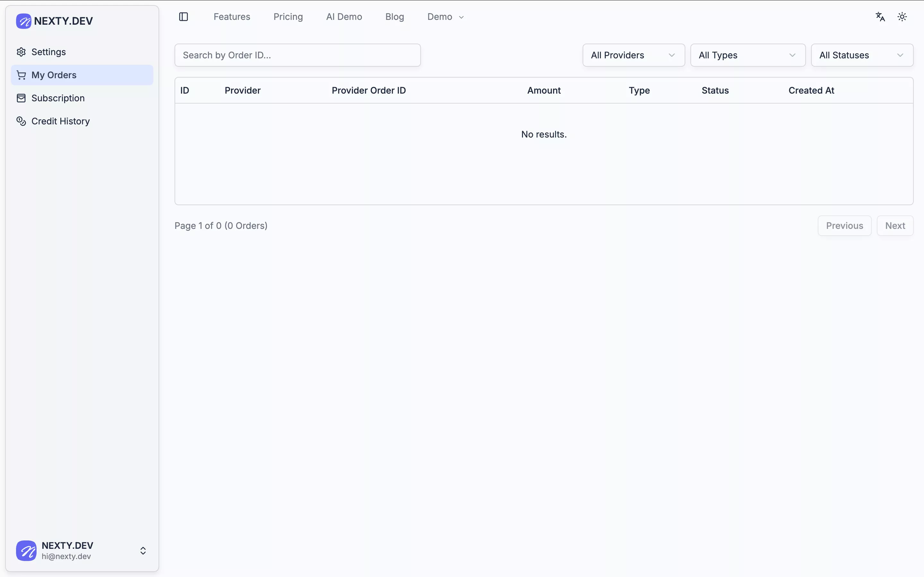Click the Credit History coins icon

(x=21, y=121)
